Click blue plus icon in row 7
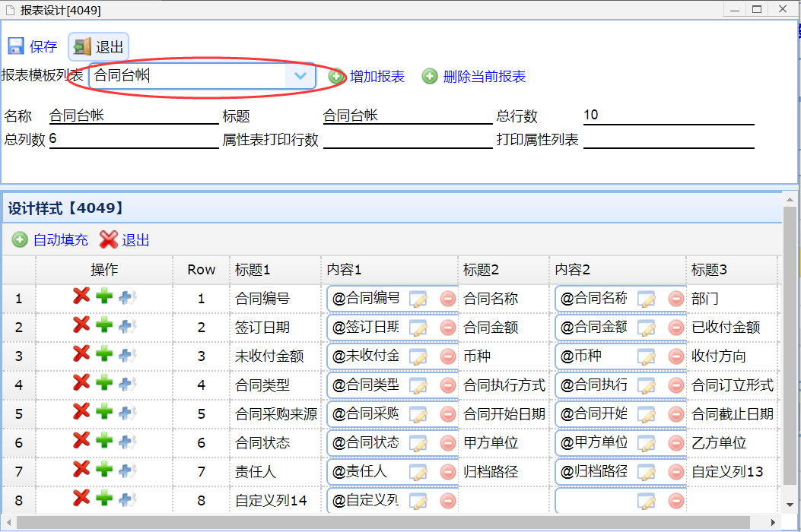 pyautogui.click(x=127, y=470)
